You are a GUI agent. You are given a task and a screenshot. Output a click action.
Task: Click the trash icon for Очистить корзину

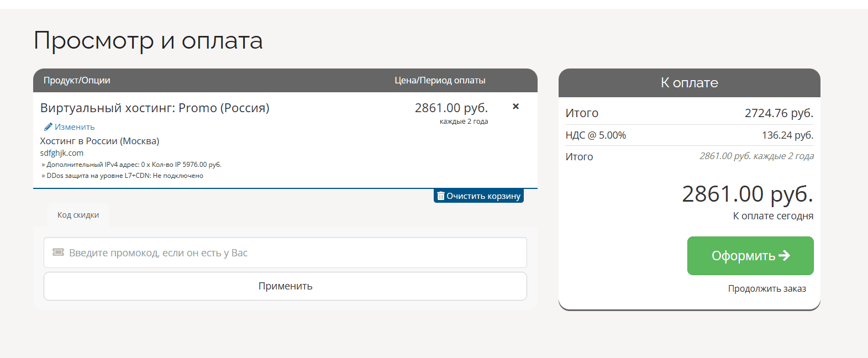click(x=441, y=196)
